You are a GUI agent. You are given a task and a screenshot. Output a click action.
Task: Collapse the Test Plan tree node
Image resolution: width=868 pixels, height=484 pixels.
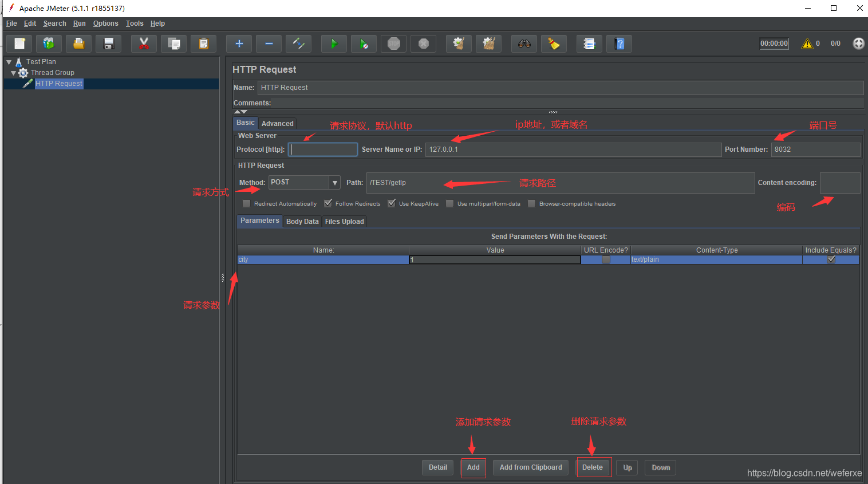tap(9, 62)
